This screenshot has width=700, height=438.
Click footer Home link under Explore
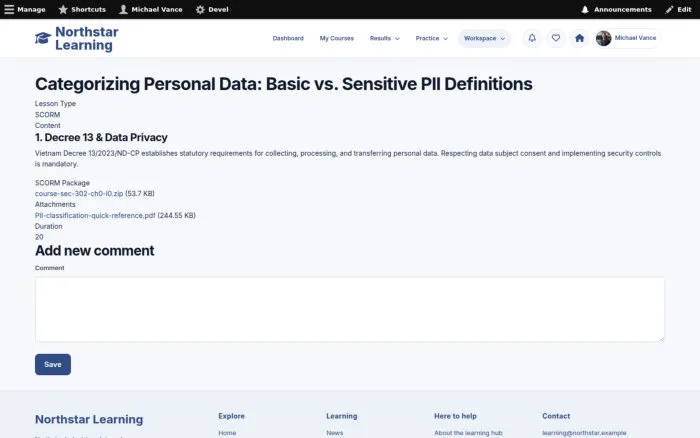pos(227,433)
